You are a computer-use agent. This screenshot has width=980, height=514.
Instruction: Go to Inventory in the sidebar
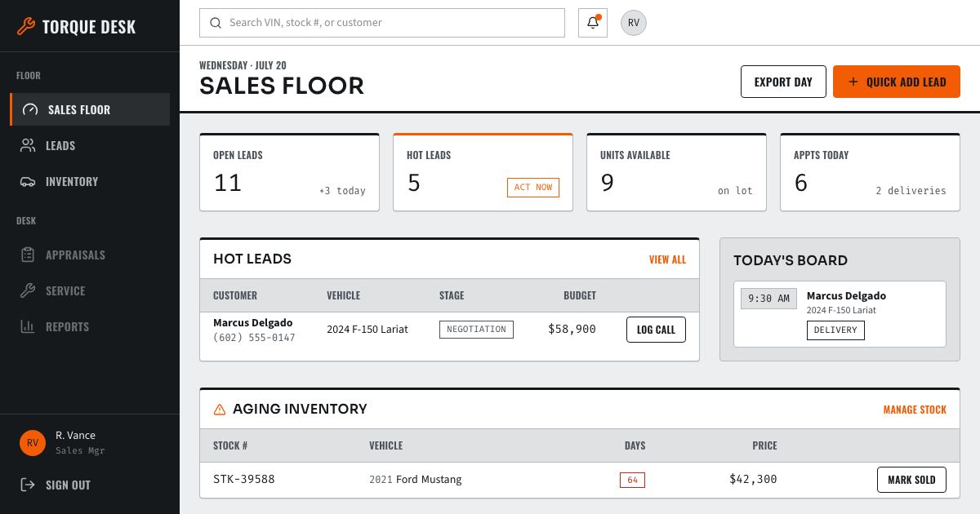point(90,181)
